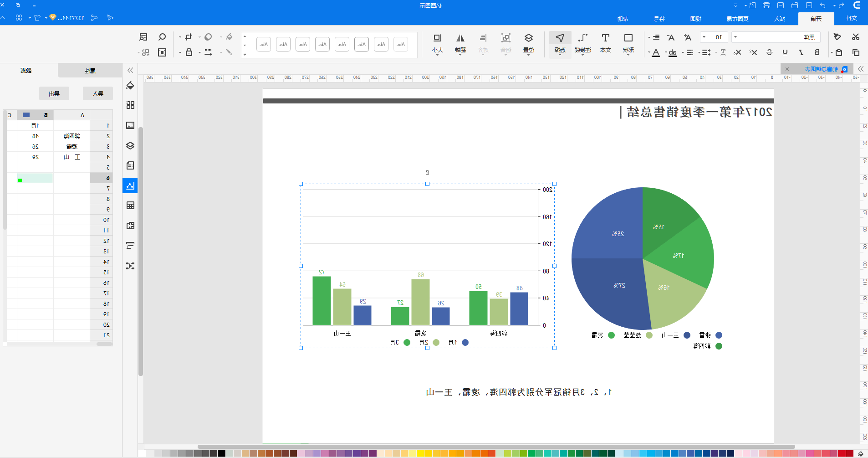Image resolution: width=868 pixels, height=458 pixels.
Task: Open the Layers sidebar icon
Action: coord(130,145)
